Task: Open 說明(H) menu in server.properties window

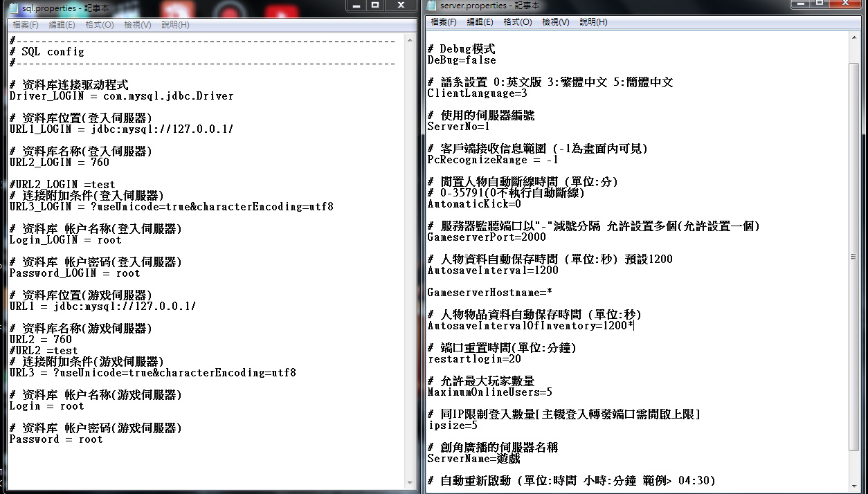Action: 593,22
